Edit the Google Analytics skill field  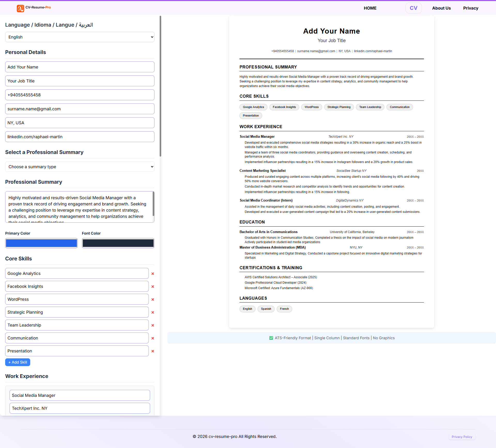77,273
